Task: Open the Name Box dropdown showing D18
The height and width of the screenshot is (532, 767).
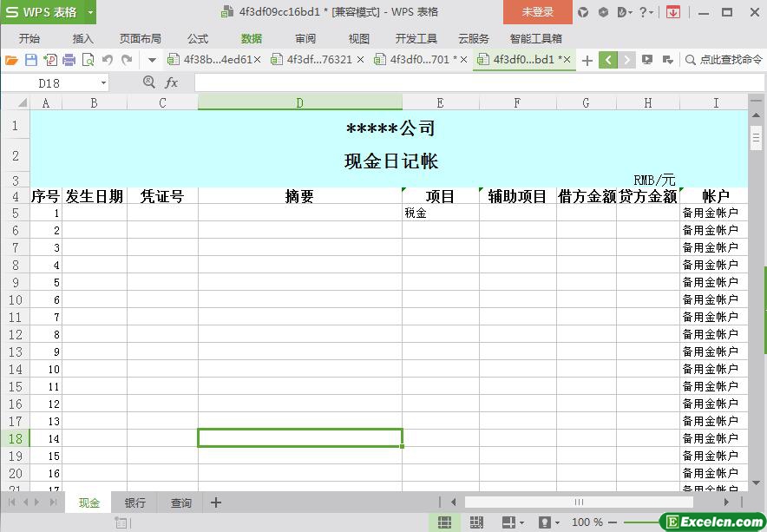Action: (x=103, y=83)
